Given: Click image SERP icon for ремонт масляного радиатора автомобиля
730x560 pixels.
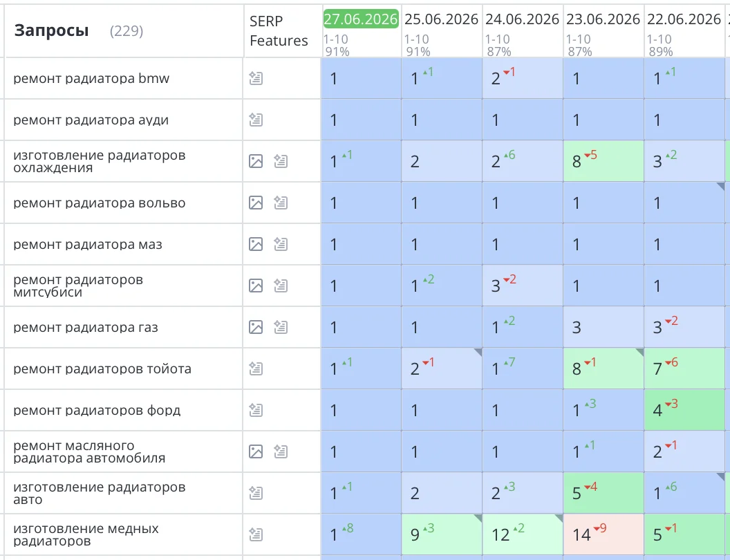Looking at the screenshot, I should (x=256, y=451).
